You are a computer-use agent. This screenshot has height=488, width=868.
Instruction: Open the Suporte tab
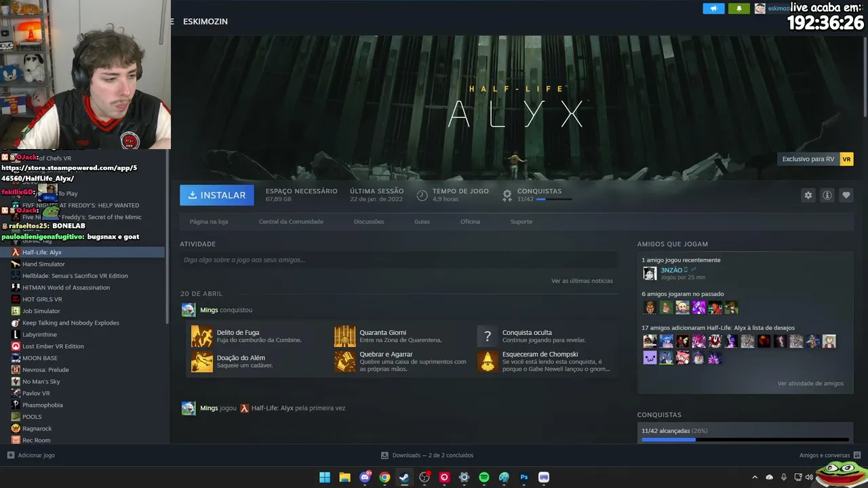point(521,222)
